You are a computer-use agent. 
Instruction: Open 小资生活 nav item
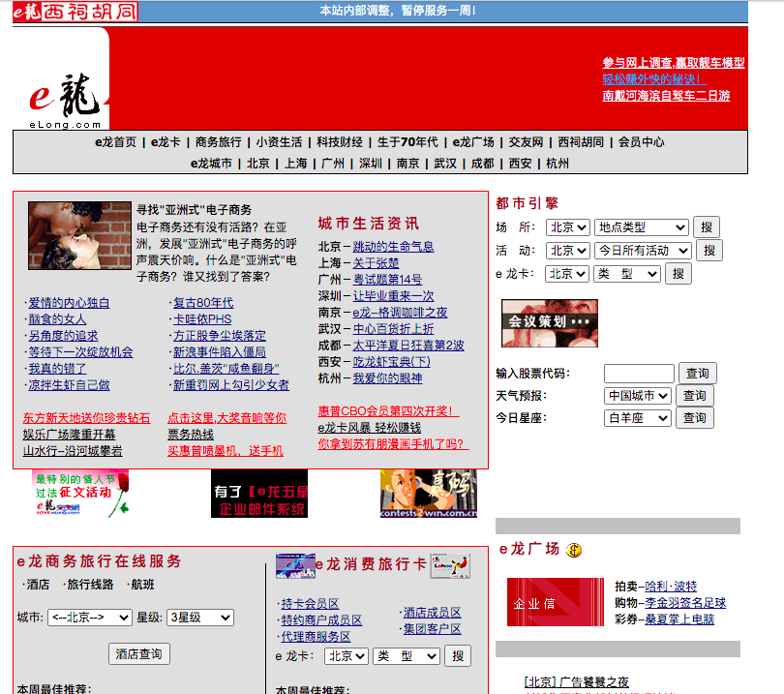pos(279,142)
